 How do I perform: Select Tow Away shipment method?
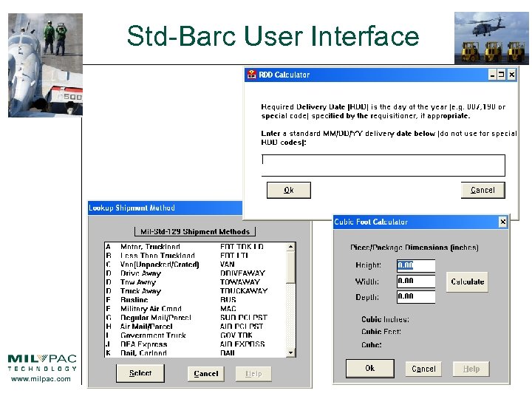tap(196, 282)
